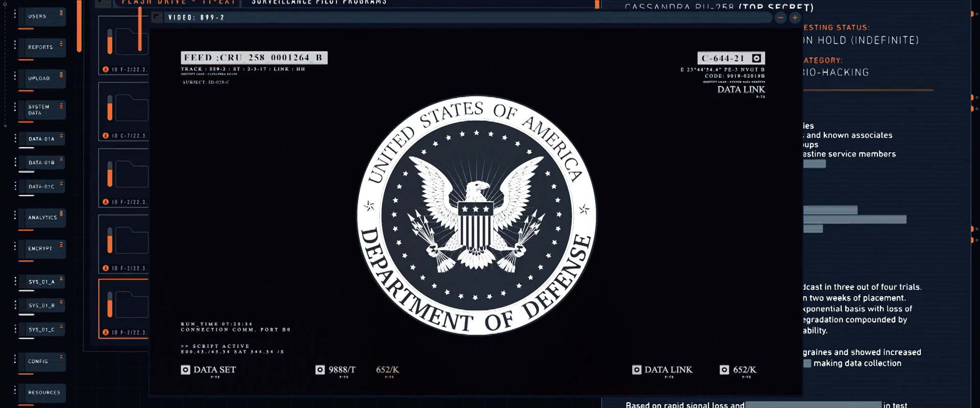Toggle the orange indicator on USERS button

pyautogui.click(x=61, y=12)
